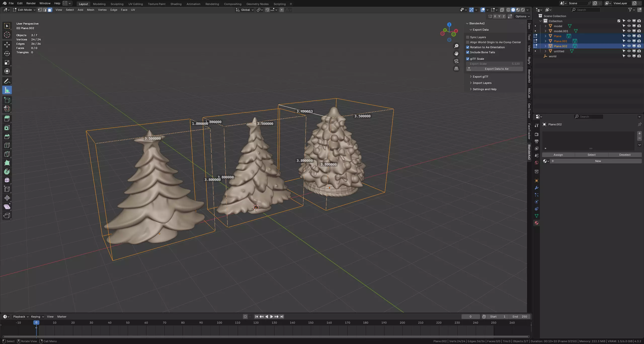
Task: Select the Knife tool
Action: 7,154
